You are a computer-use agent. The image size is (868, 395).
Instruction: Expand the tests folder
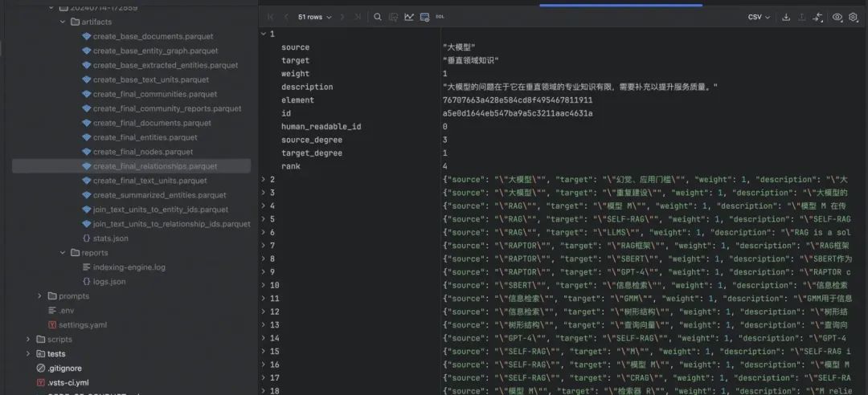(27, 353)
